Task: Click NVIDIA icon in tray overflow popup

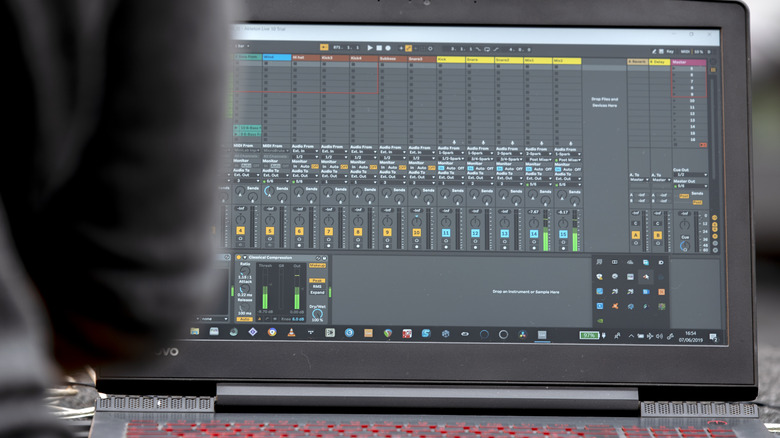Action: coord(599,321)
